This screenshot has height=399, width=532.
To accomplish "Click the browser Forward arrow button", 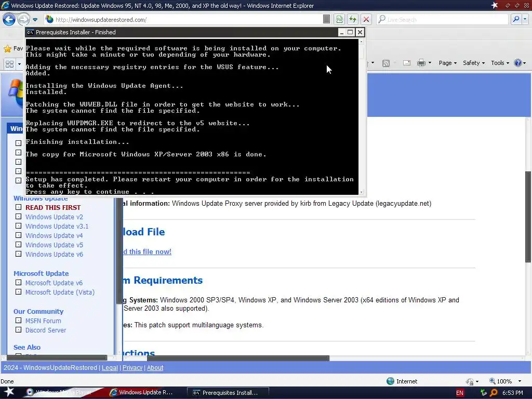I will [23, 19].
